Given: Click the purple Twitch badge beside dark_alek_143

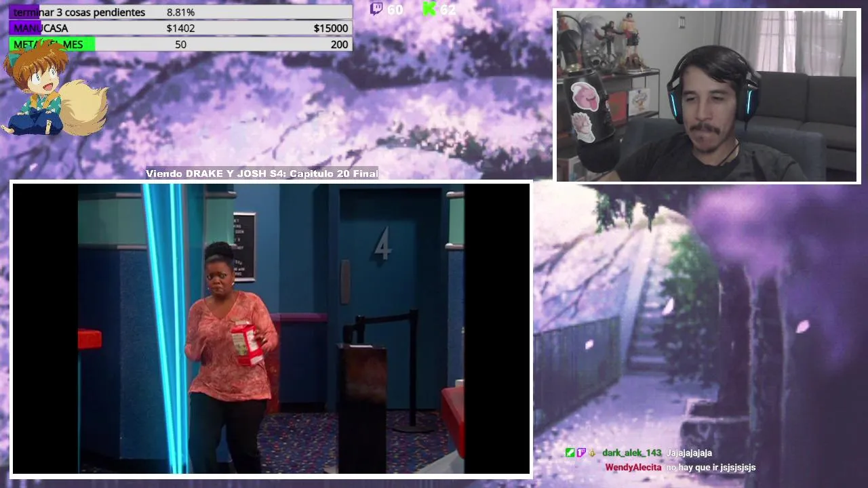Looking at the screenshot, I should tap(581, 453).
